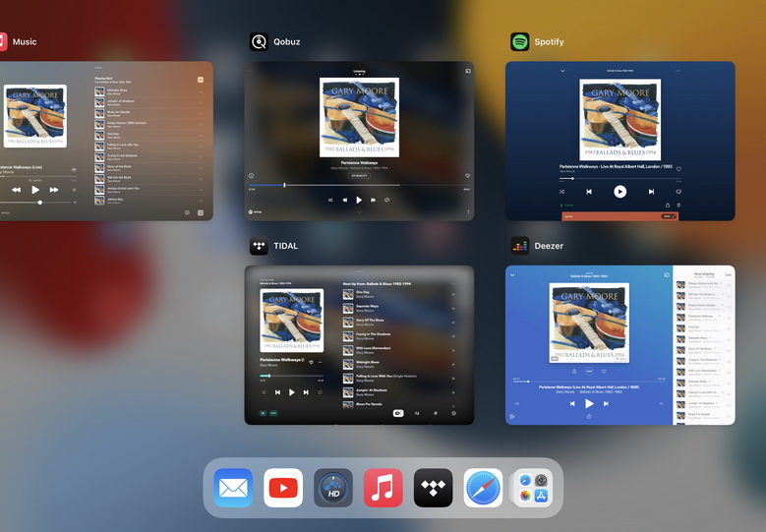Select Midnight Blues in Music queue
The image size is (766, 532).
[149, 91]
